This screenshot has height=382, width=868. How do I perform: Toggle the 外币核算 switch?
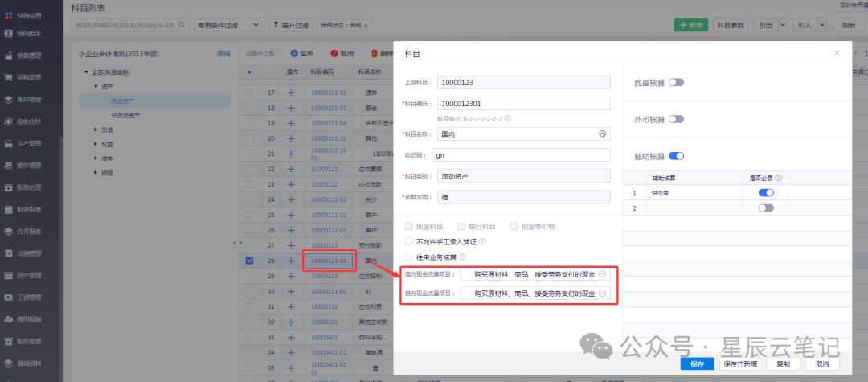[x=676, y=119]
